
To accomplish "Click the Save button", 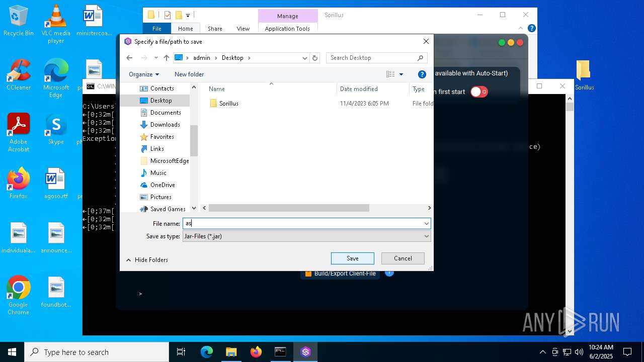I will coord(353,258).
